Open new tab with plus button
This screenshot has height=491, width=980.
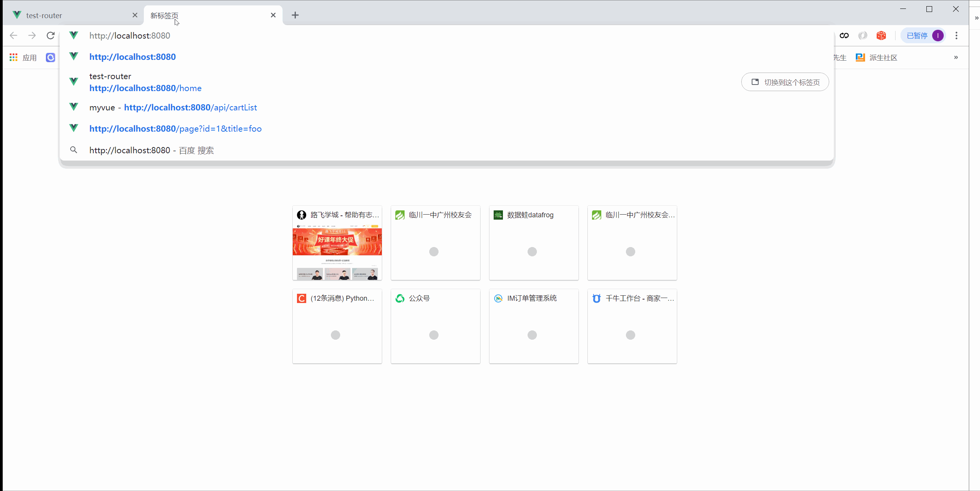tap(295, 15)
